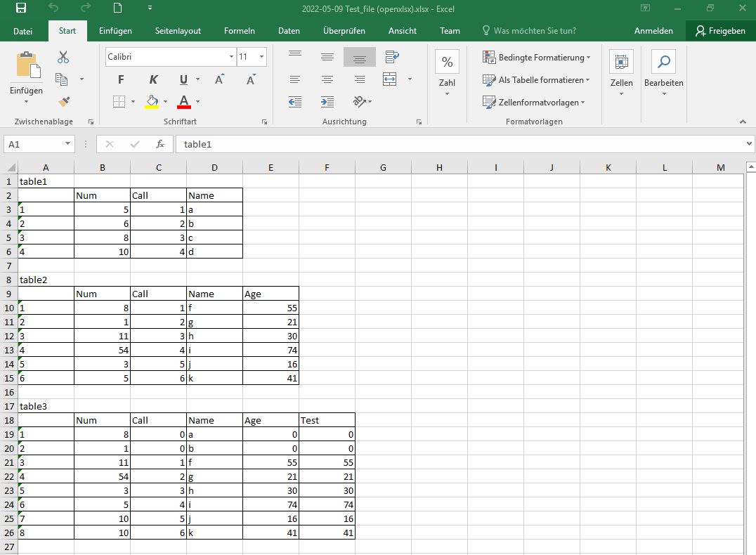This screenshot has width=756, height=555.
Task: Switch to the Einfügen tab
Action: click(115, 31)
